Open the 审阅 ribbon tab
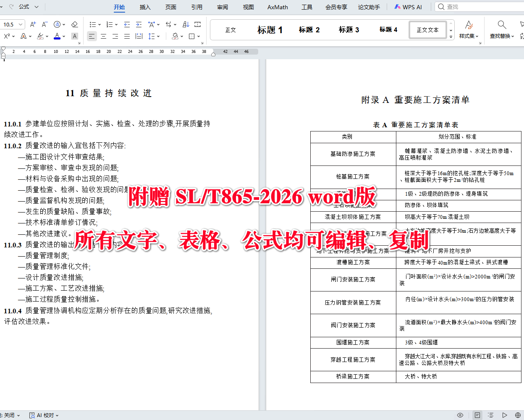Viewport: 524px width, 420px height. [222, 7]
